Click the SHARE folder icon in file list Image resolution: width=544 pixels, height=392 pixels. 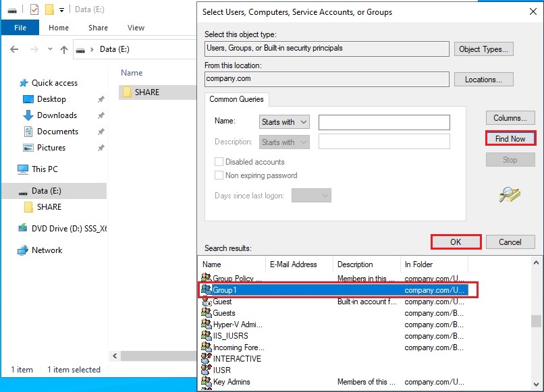click(x=126, y=92)
